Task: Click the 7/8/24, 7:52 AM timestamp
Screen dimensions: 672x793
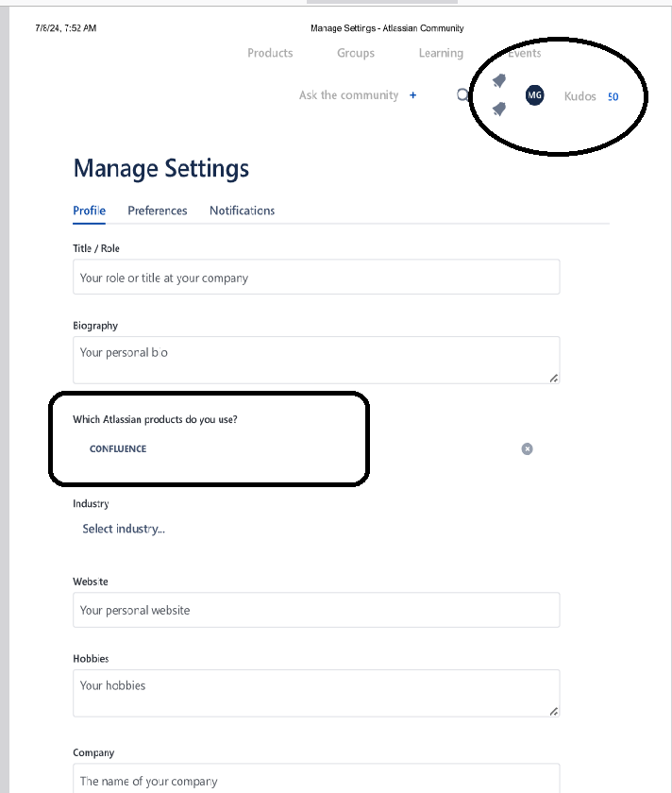Action: [66, 28]
